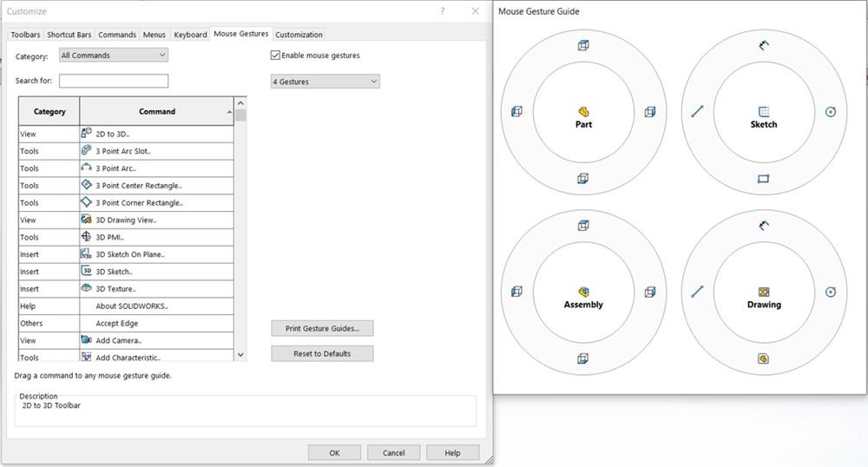
Task: Open the Help button
Action: 452,452
